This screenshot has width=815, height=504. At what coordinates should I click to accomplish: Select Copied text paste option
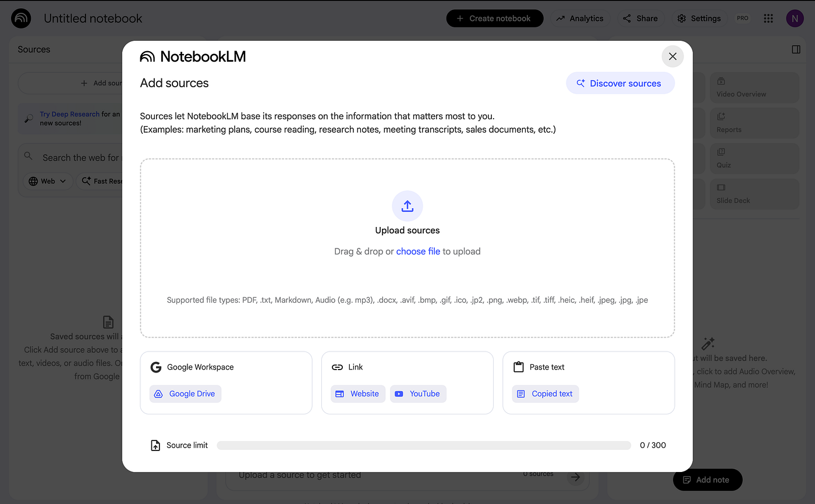545,394
